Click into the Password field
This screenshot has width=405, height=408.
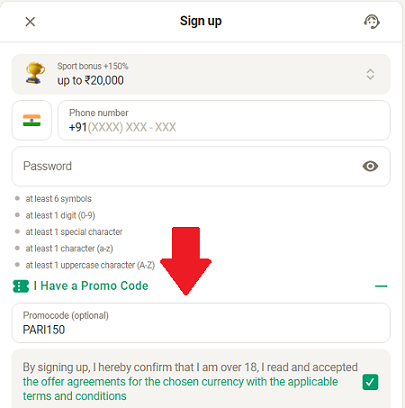point(201,166)
